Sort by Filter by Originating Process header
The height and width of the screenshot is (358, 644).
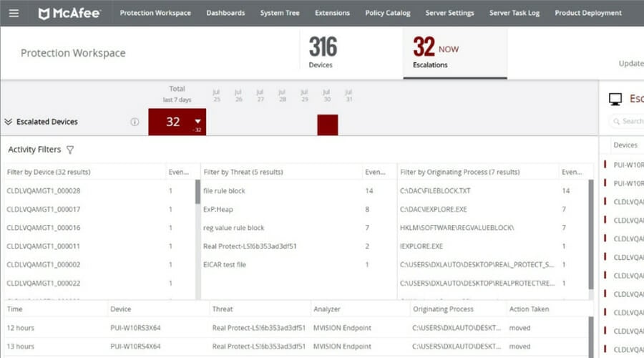pyautogui.click(x=460, y=172)
